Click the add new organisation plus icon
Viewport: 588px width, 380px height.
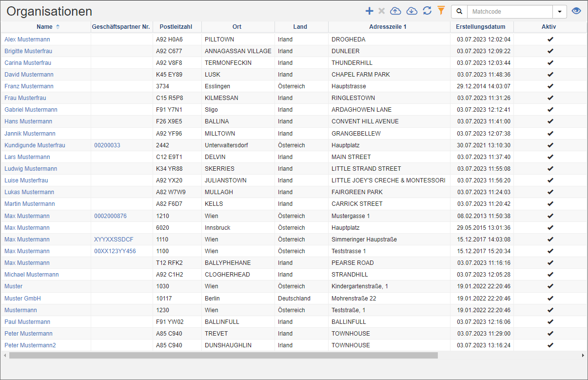[369, 11]
